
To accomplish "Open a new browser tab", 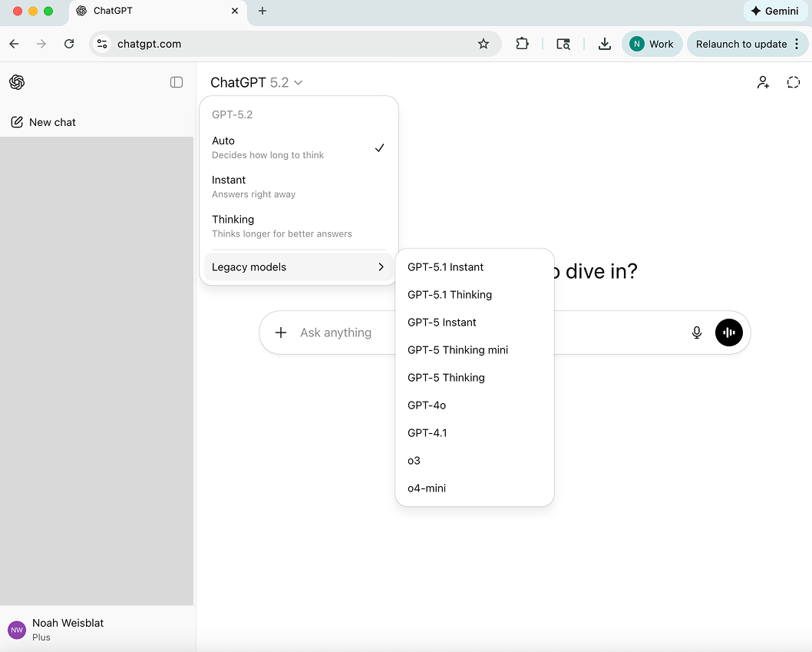I will [262, 11].
